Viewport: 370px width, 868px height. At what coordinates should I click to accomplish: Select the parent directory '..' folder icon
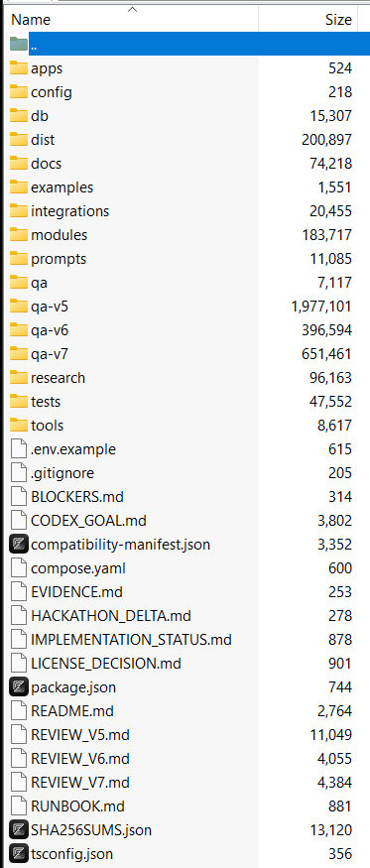point(19,45)
